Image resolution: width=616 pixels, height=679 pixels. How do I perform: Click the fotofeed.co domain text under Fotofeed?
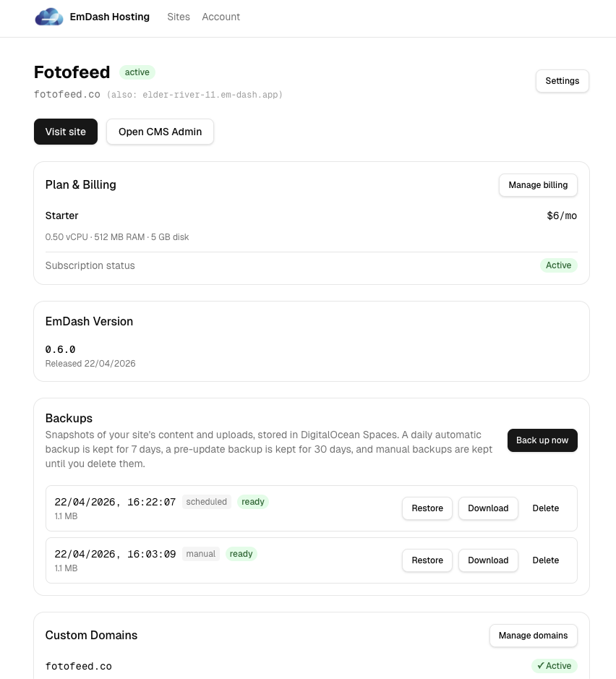click(x=67, y=94)
